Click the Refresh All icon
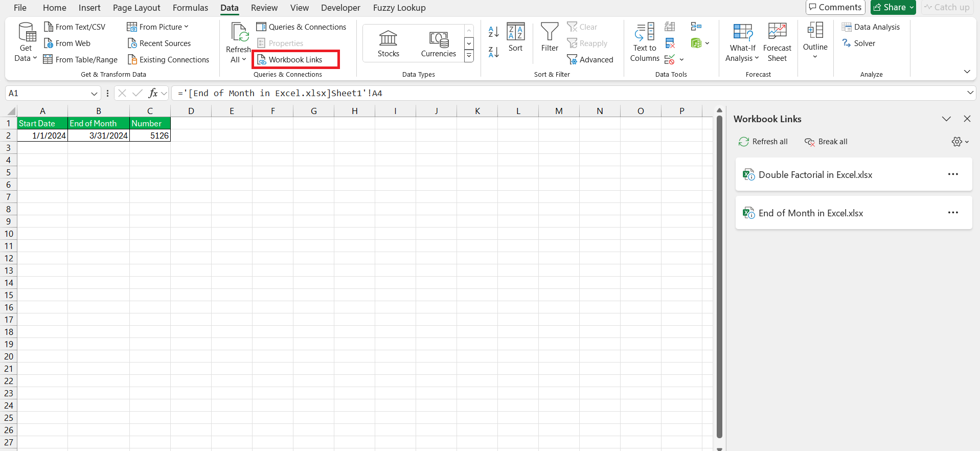Image resolution: width=980 pixels, height=451 pixels. (x=239, y=33)
